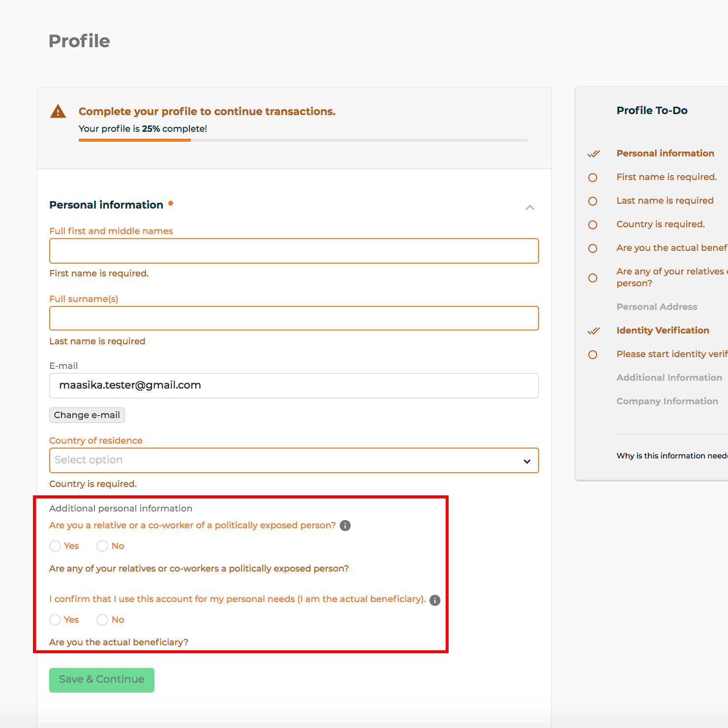Click double-check icon next to Identity Verification
The height and width of the screenshot is (728, 728).
tap(594, 331)
